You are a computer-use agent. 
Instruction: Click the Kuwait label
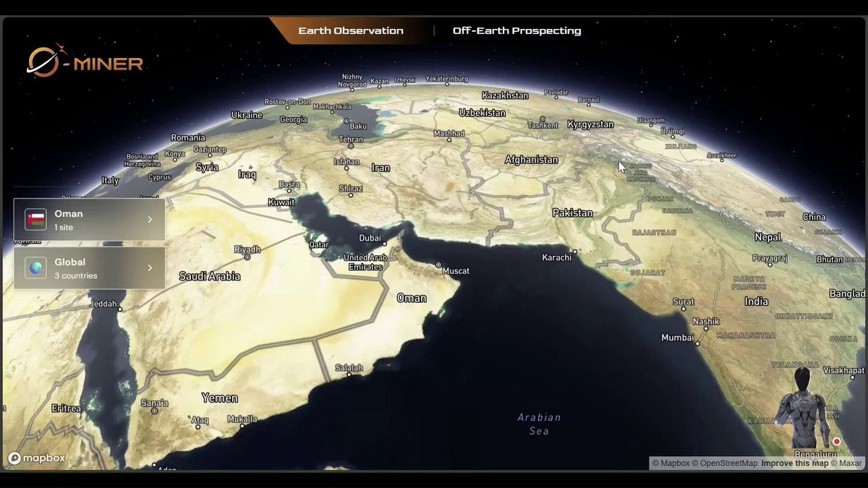[x=281, y=202]
